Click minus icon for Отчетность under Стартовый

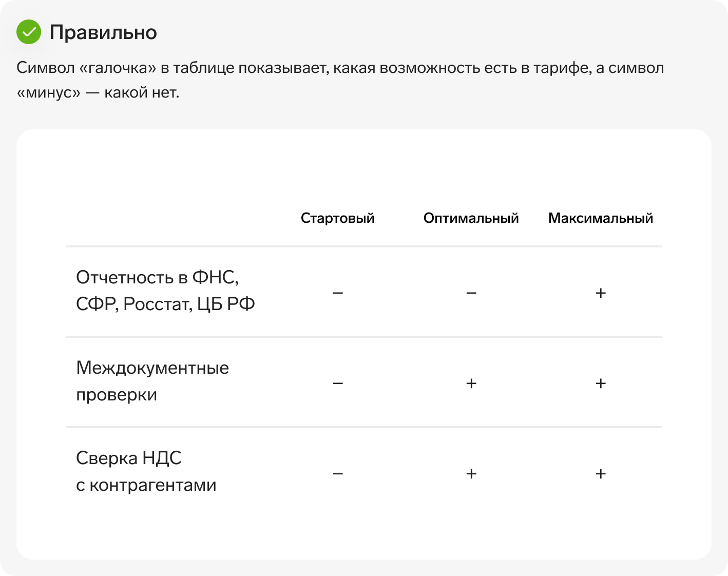338,293
